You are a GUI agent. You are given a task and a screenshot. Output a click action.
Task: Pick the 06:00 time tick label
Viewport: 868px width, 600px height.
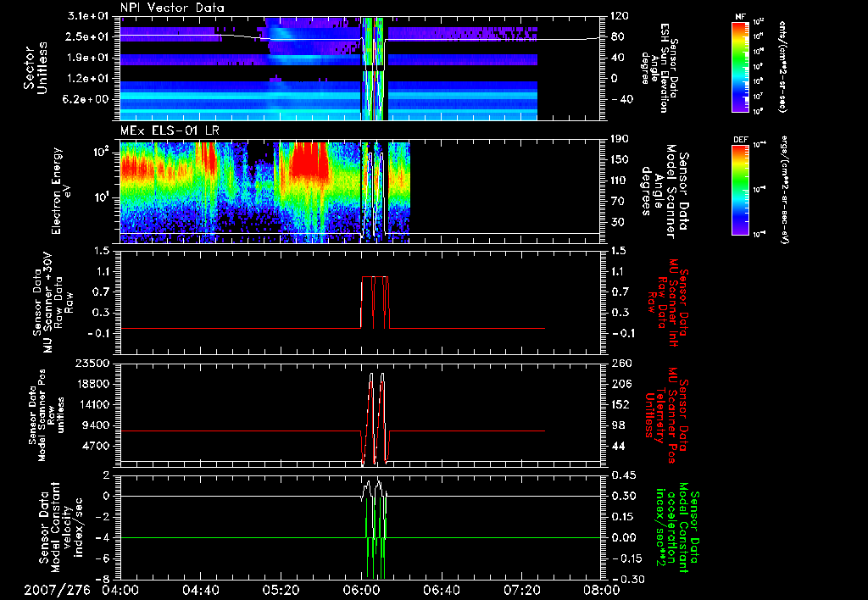tap(362, 590)
